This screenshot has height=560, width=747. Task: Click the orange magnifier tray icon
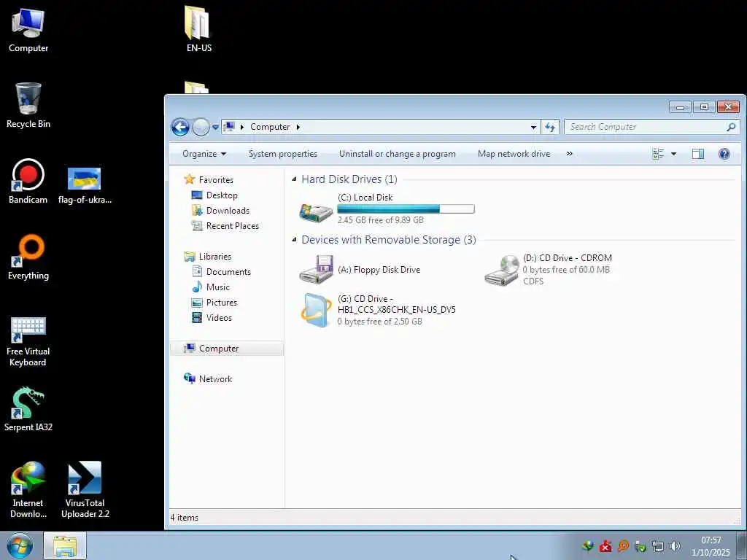pos(623,546)
